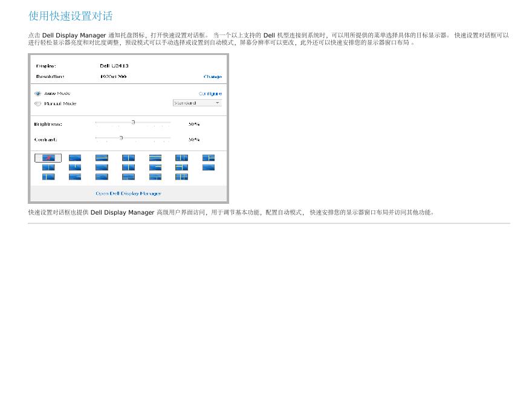Click Open Dell Display Manager link
532x411 pixels.
click(x=128, y=193)
